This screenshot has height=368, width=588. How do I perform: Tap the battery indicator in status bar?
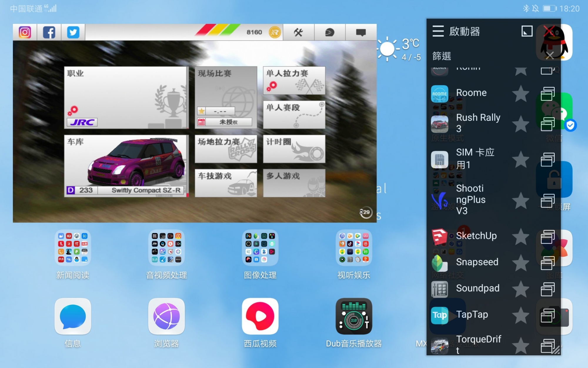point(549,9)
